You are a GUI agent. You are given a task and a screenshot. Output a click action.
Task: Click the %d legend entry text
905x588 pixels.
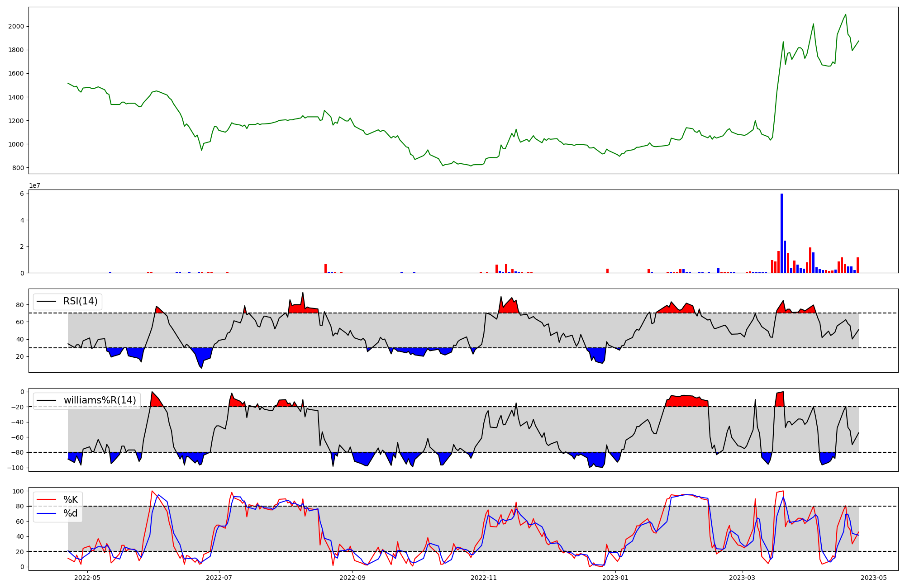click(x=71, y=513)
